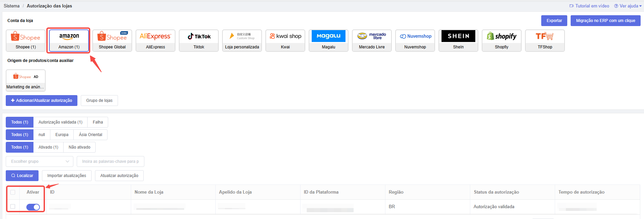Tick the checkbox in the BR store row
644x219 pixels.
(13, 206)
